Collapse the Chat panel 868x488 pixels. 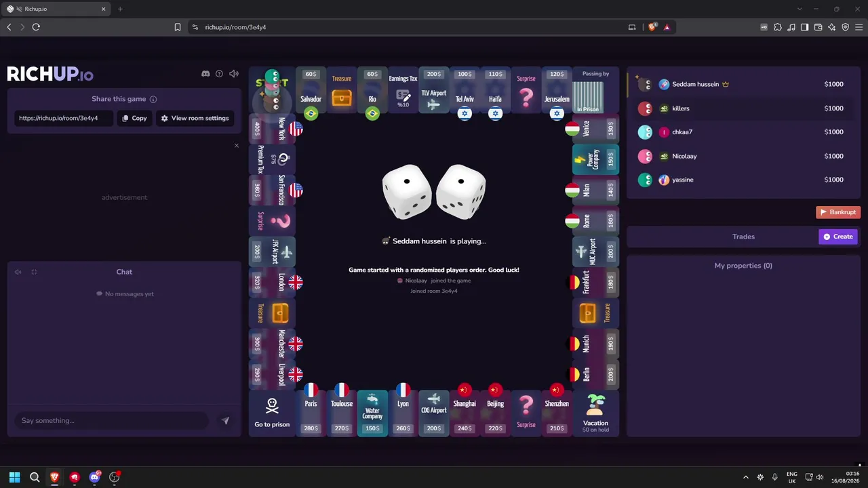pyautogui.click(x=34, y=272)
